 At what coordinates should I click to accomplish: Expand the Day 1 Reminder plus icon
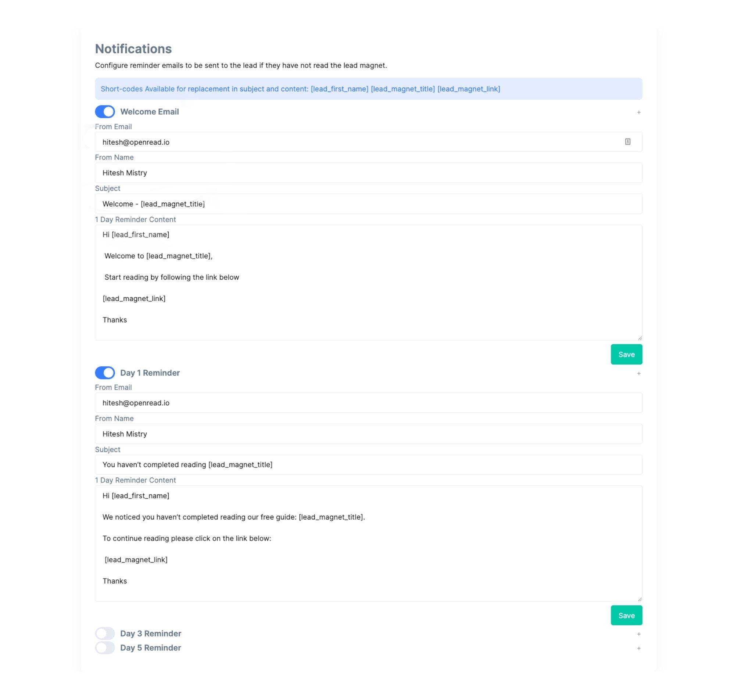point(638,373)
